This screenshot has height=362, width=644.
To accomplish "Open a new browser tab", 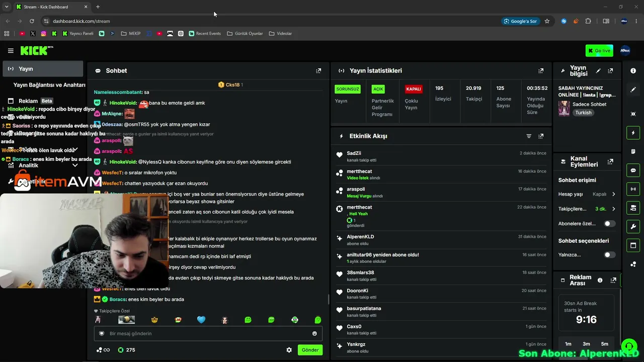I will click(x=98, y=7).
